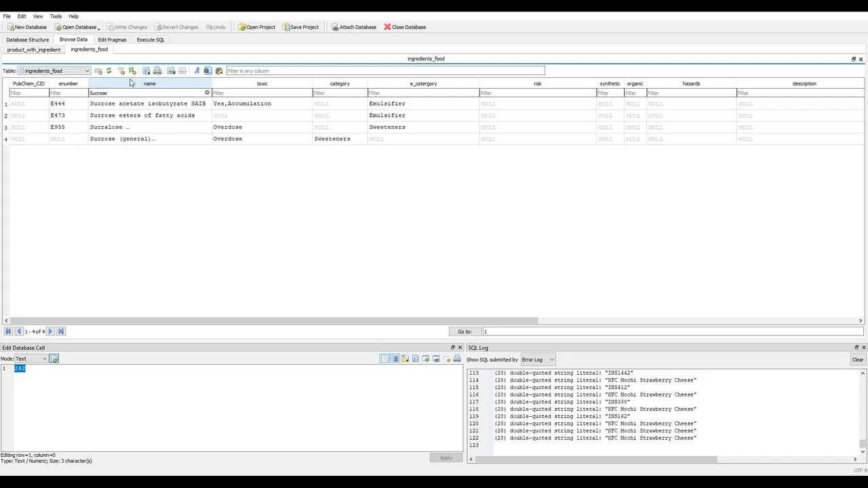Open the Edit menu

pyautogui.click(x=22, y=16)
